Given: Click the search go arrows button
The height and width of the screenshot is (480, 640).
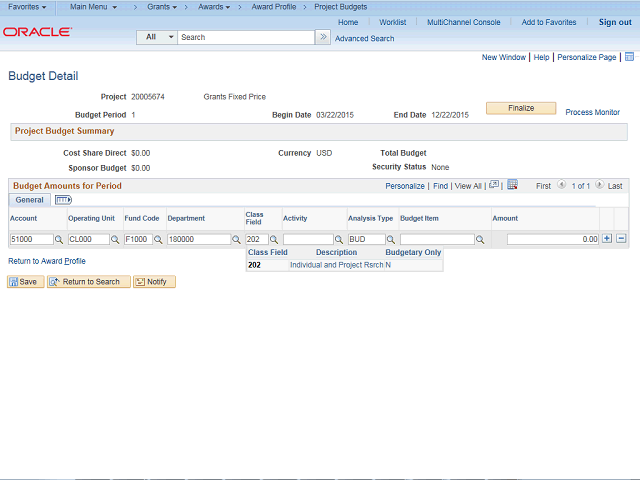Looking at the screenshot, I should [323, 37].
